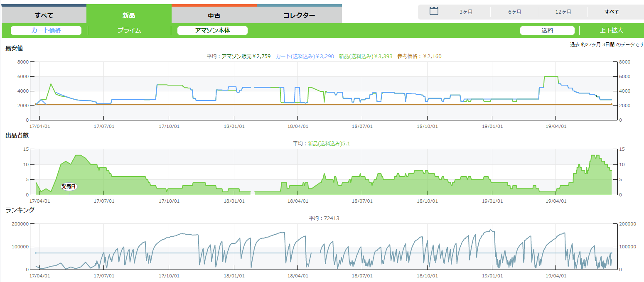The width and height of the screenshot is (644, 282).
Task: Toggle the 送料 option
Action: [x=547, y=30]
